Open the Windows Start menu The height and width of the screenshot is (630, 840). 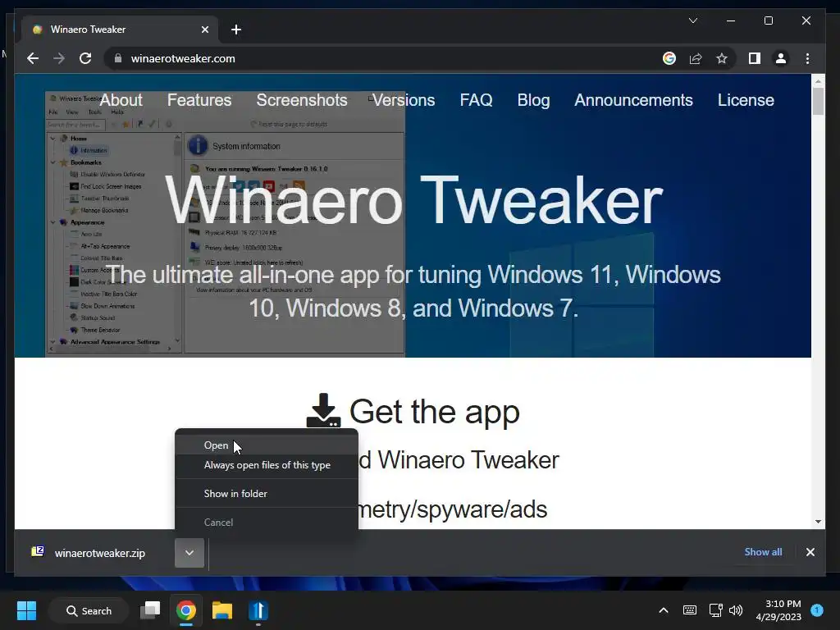26,610
